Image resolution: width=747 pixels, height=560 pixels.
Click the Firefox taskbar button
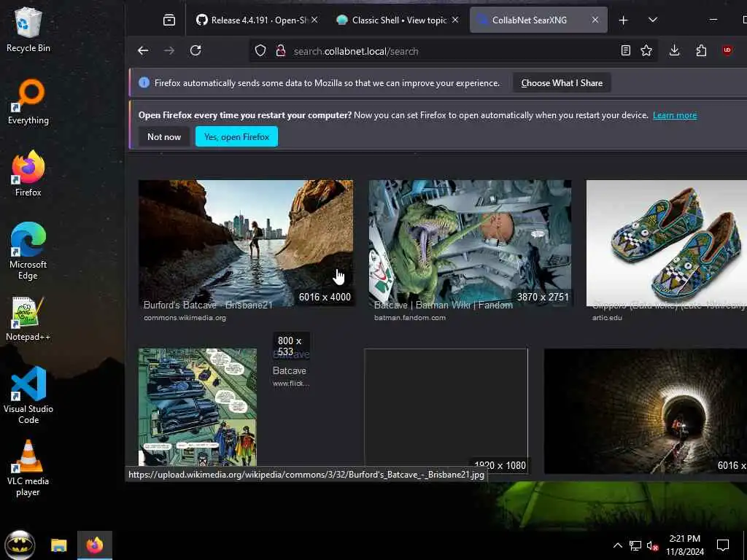pos(95,545)
